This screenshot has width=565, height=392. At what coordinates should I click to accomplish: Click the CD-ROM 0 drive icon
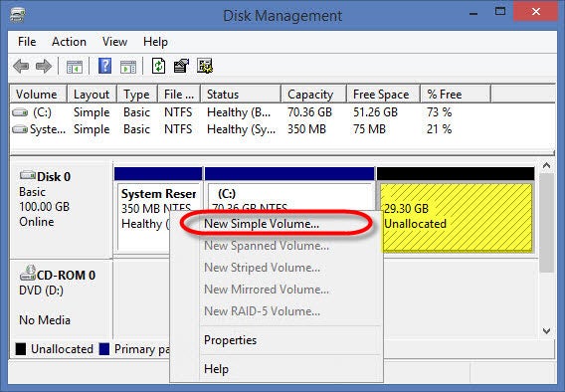[28, 273]
